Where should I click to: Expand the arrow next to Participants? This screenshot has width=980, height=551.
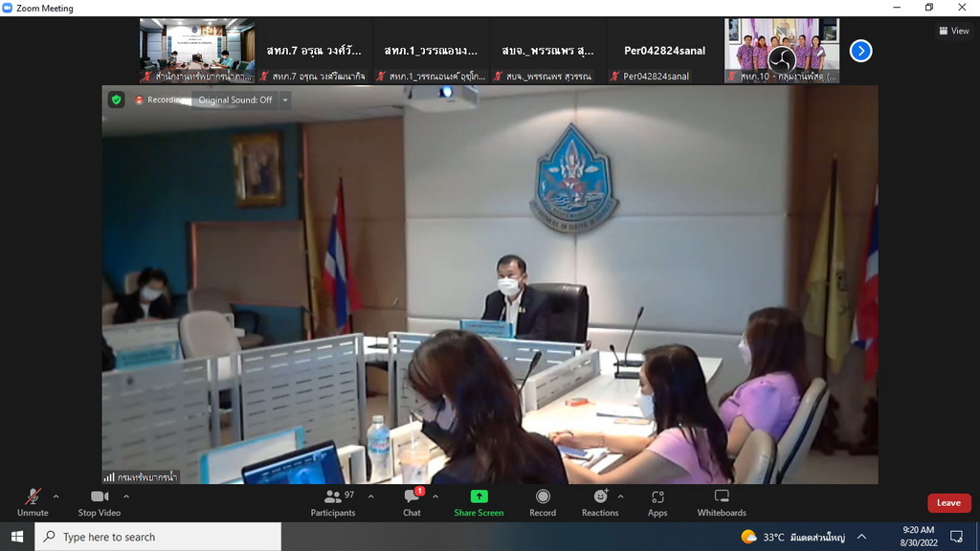tap(370, 497)
